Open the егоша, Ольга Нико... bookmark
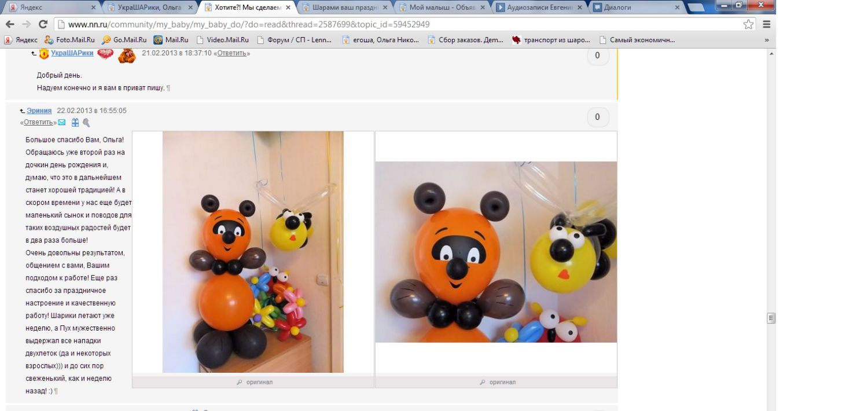This screenshot has height=411, width=868. (380, 40)
